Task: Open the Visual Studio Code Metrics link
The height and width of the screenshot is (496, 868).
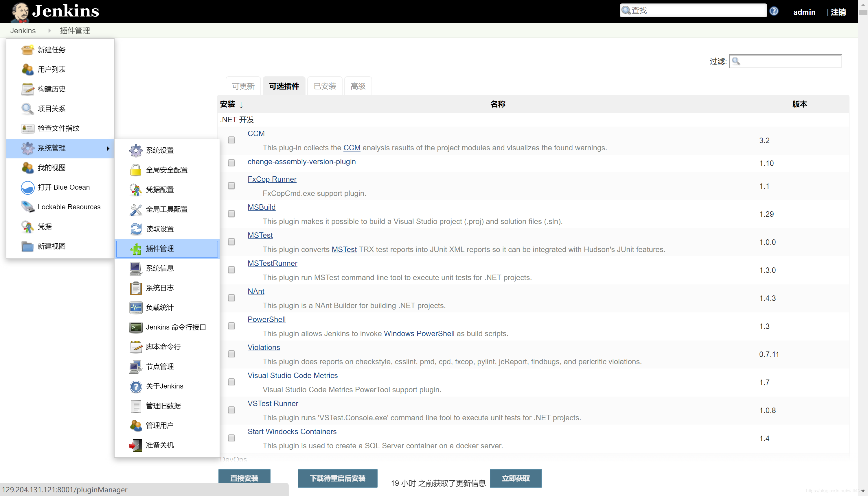Action: tap(293, 375)
